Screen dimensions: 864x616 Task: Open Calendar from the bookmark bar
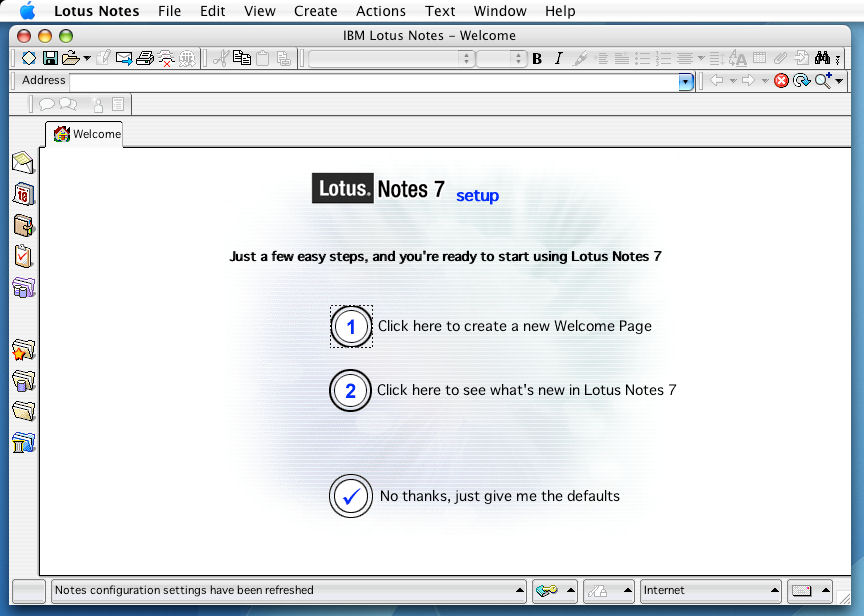tap(24, 194)
